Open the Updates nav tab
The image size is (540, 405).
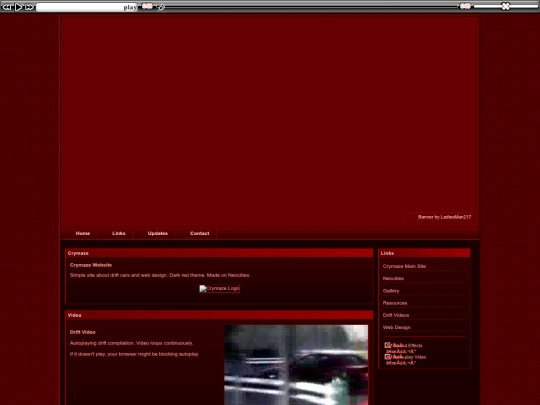158,233
